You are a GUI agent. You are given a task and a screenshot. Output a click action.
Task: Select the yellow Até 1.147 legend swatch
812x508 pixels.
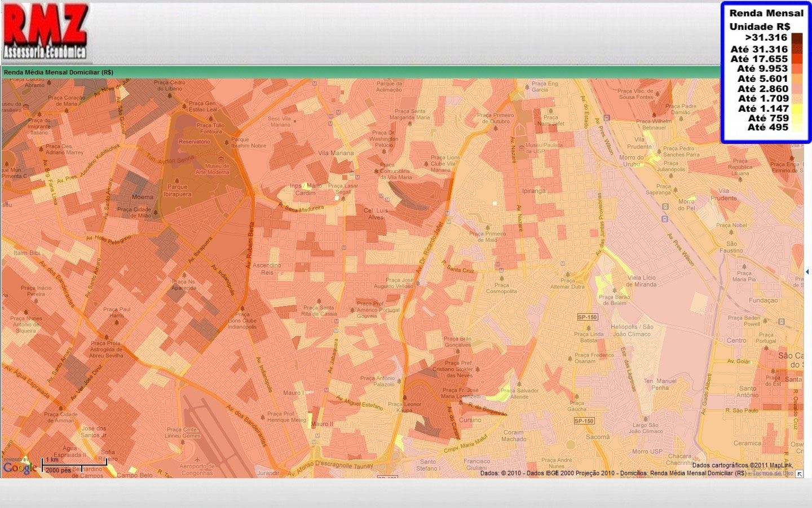(x=796, y=108)
